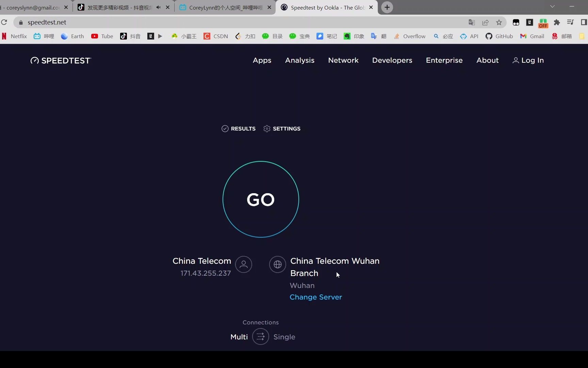The height and width of the screenshot is (368, 588).
Task: Click the translate page icon
Action: [x=472, y=22]
